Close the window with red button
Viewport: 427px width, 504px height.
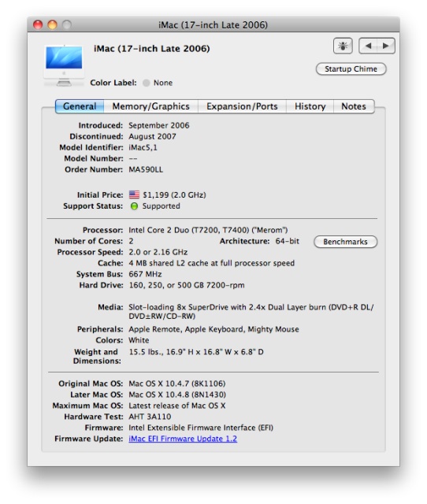[x=38, y=24]
